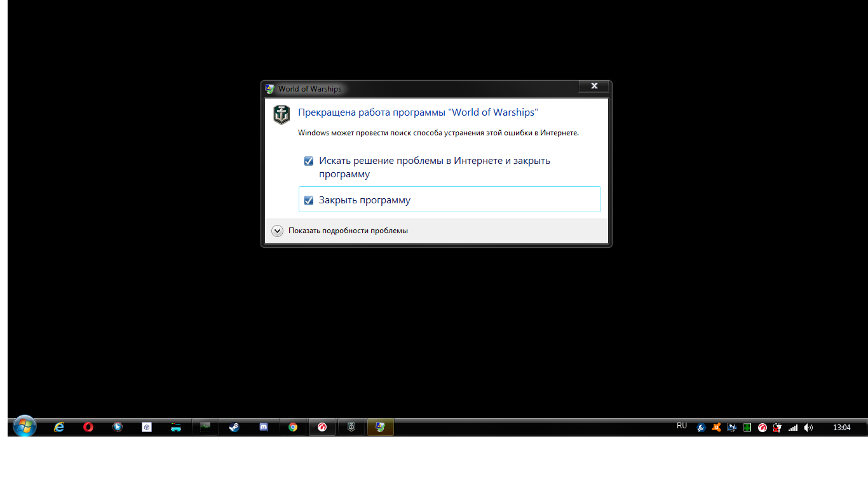Image resolution: width=868 pixels, height=488 pixels.
Task: Open the media player taskbar icon
Action: click(118, 427)
